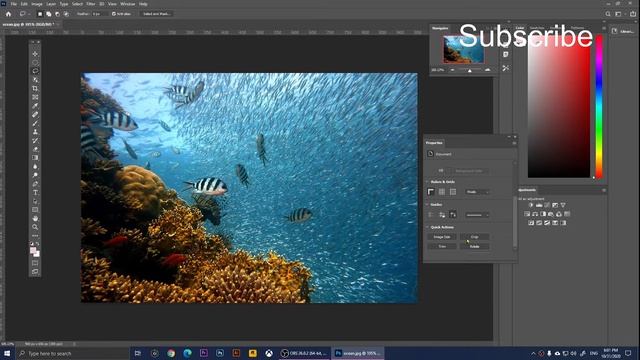The image size is (640, 360).
Task: Open the Pixels ruler units dropdown
Action: [477, 192]
